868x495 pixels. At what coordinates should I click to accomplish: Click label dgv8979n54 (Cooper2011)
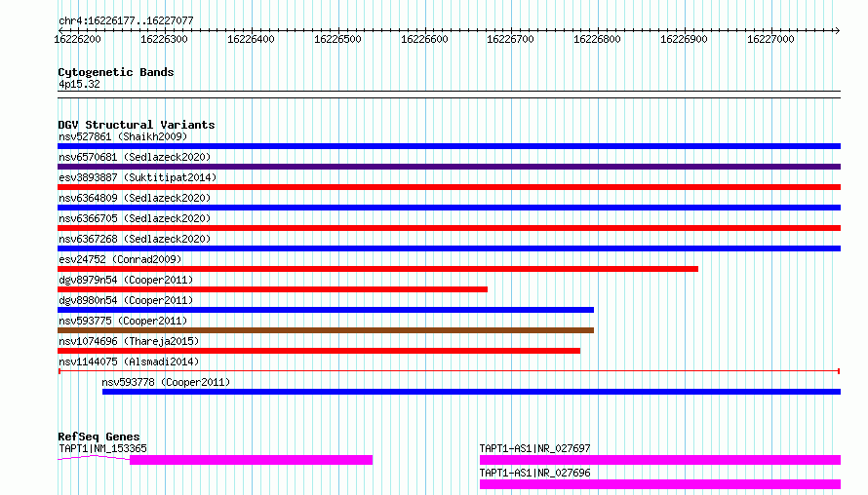tap(126, 280)
